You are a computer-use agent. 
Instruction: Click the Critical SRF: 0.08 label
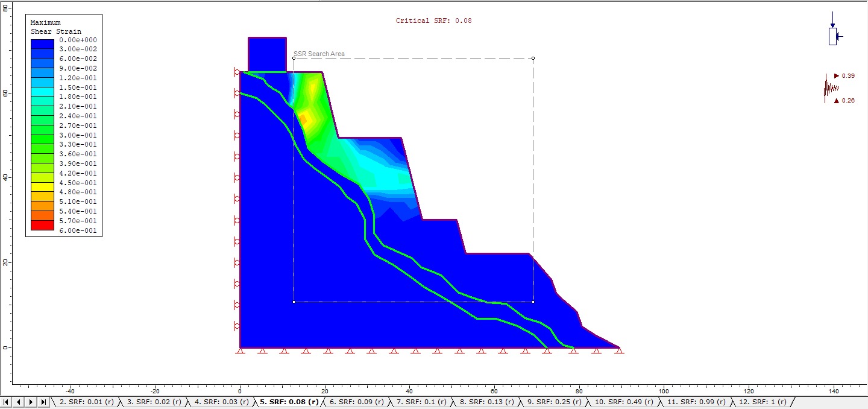click(x=434, y=21)
